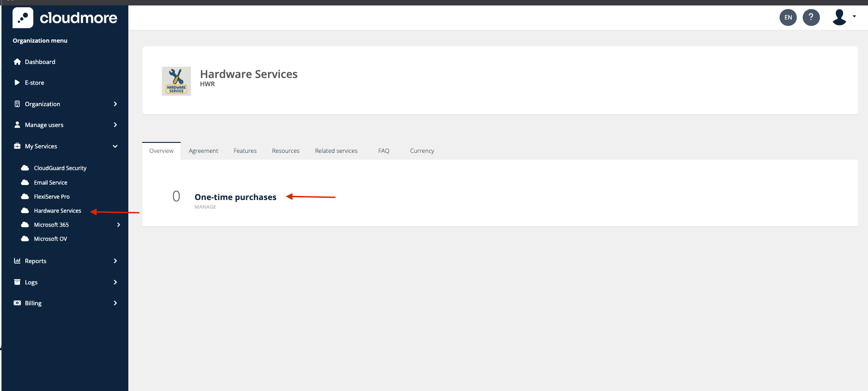This screenshot has height=391, width=868.
Task: Open the Currency tab
Action: click(422, 151)
